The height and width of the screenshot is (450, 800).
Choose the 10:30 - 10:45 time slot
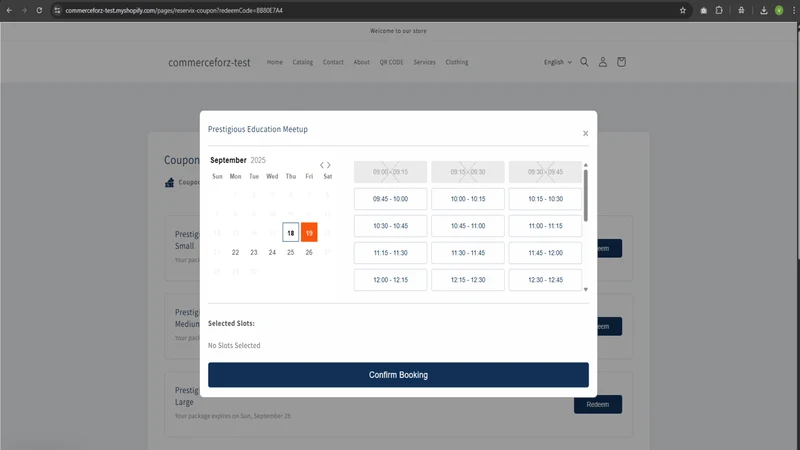(390, 226)
